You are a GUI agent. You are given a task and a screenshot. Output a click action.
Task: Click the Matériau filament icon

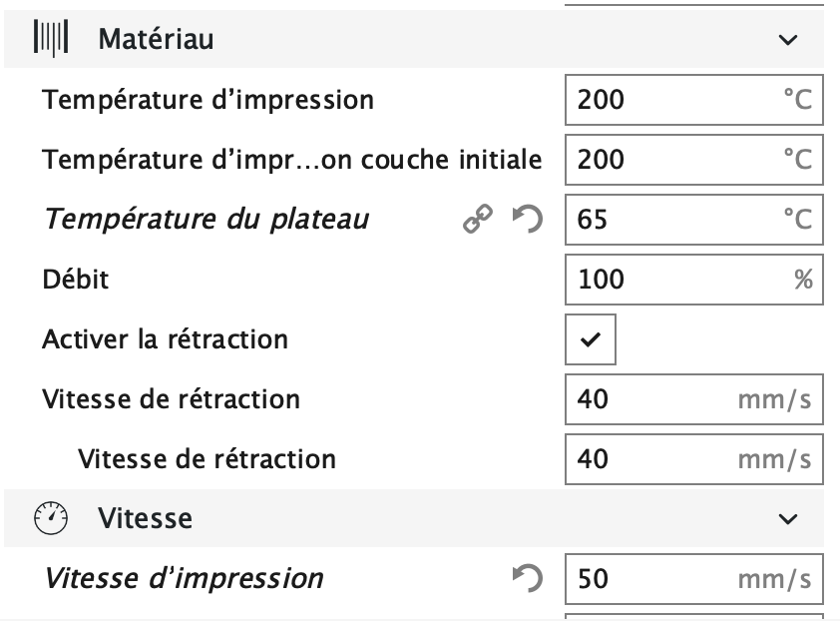[51, 40]
